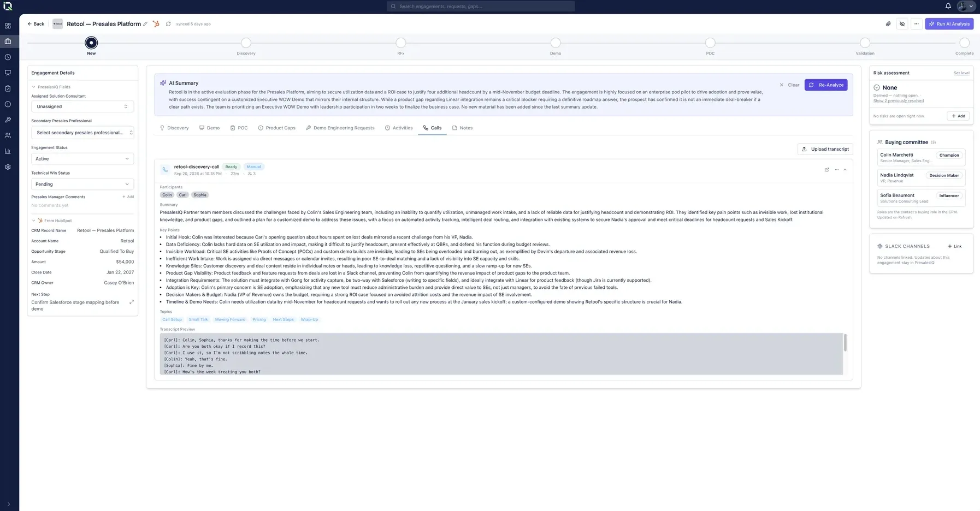Screen dimensions: 980x511
Task: Switch to the Discovery tab
Action: coord(174,128)
